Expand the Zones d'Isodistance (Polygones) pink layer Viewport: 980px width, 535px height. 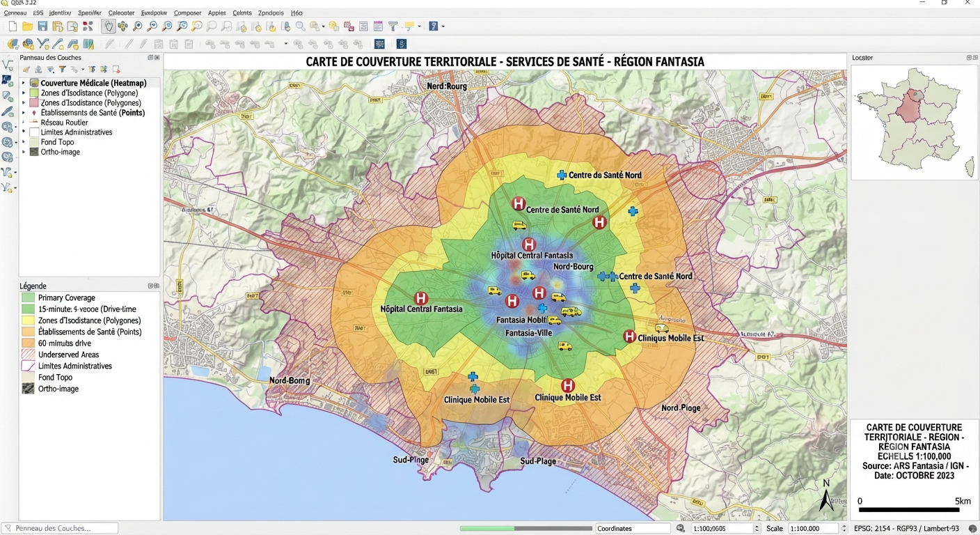point(23,102)
